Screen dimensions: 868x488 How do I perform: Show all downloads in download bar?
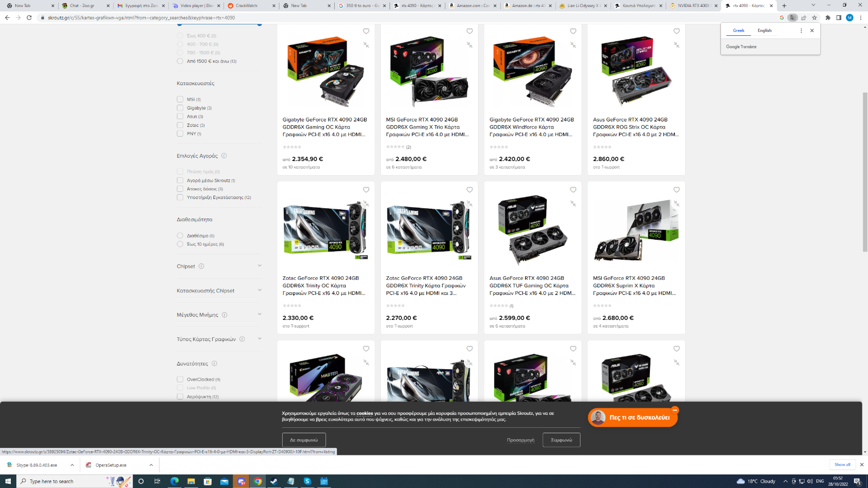coord(843,465)
